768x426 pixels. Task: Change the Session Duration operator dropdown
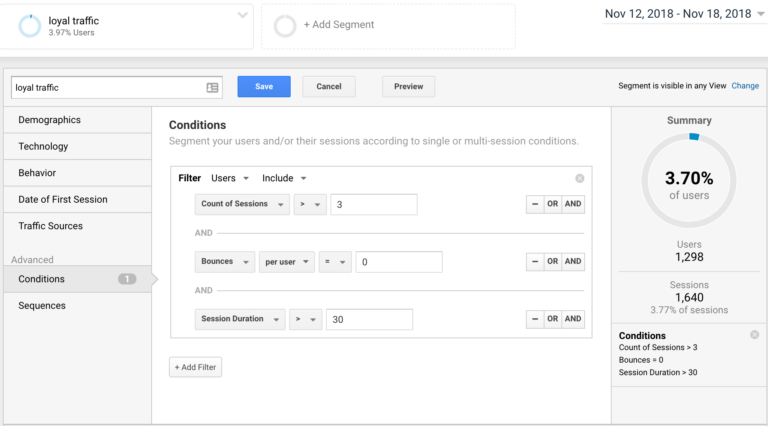coord(306,319)
